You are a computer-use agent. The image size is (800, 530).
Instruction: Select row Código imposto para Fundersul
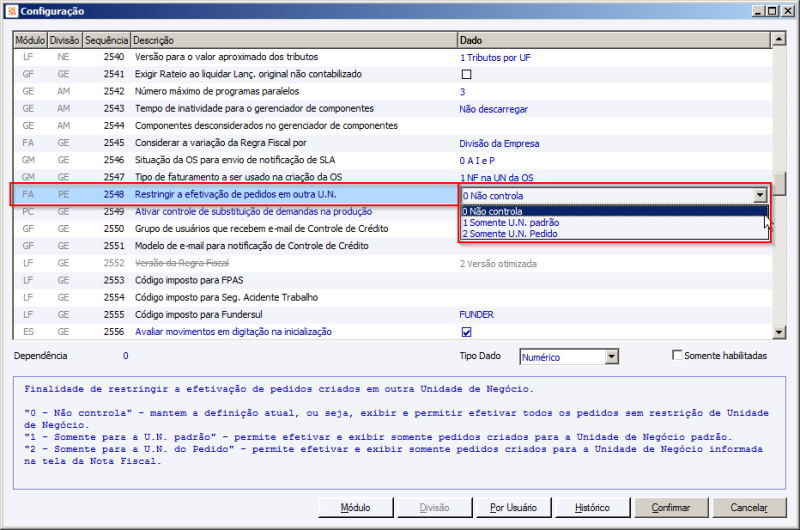tap(392, 314)
